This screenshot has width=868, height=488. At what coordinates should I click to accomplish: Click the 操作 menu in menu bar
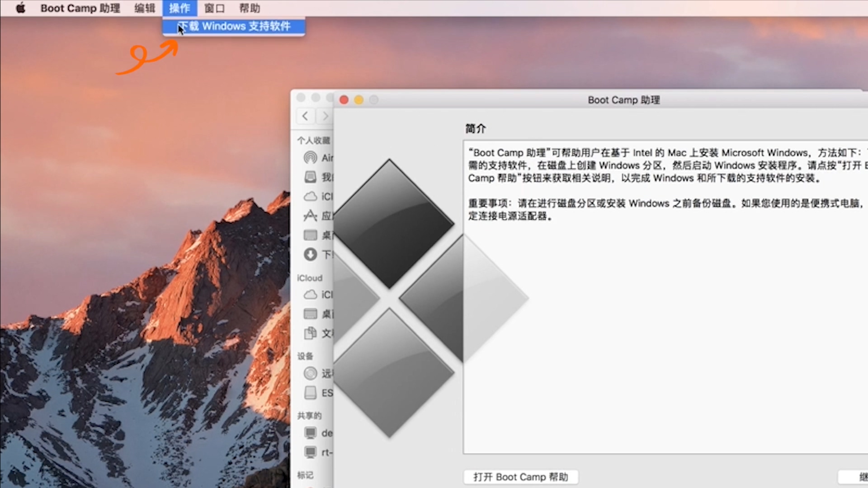point(179,8)
